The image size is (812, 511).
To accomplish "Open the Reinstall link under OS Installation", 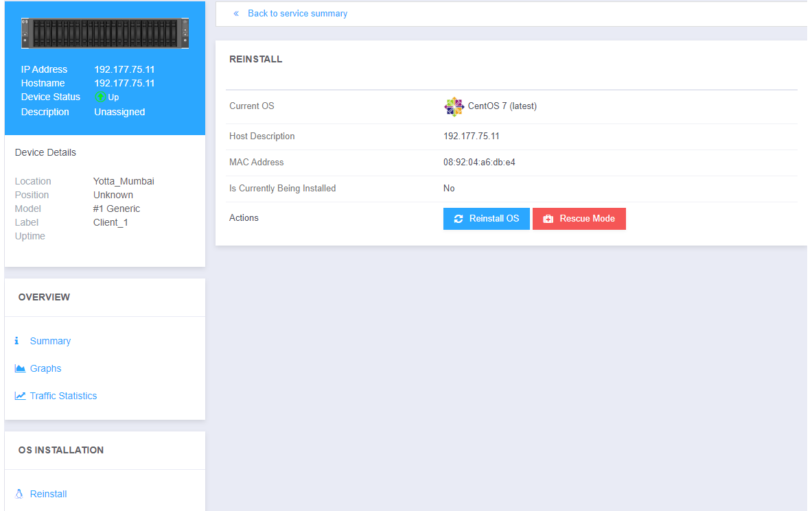I will click(x=48, y=494).
